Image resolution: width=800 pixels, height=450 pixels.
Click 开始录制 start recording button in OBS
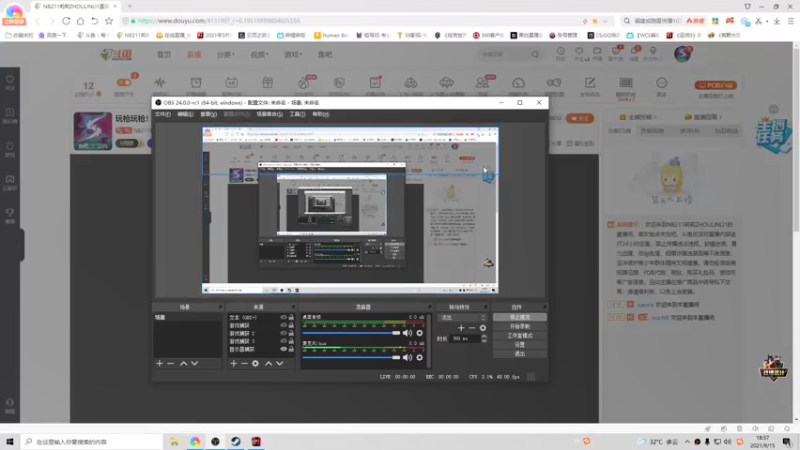519,327
